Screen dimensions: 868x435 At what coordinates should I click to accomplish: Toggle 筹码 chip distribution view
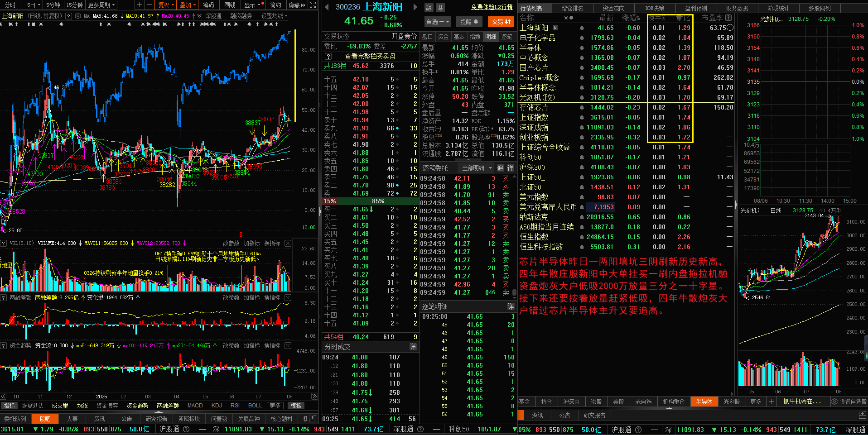coord(208,5)
